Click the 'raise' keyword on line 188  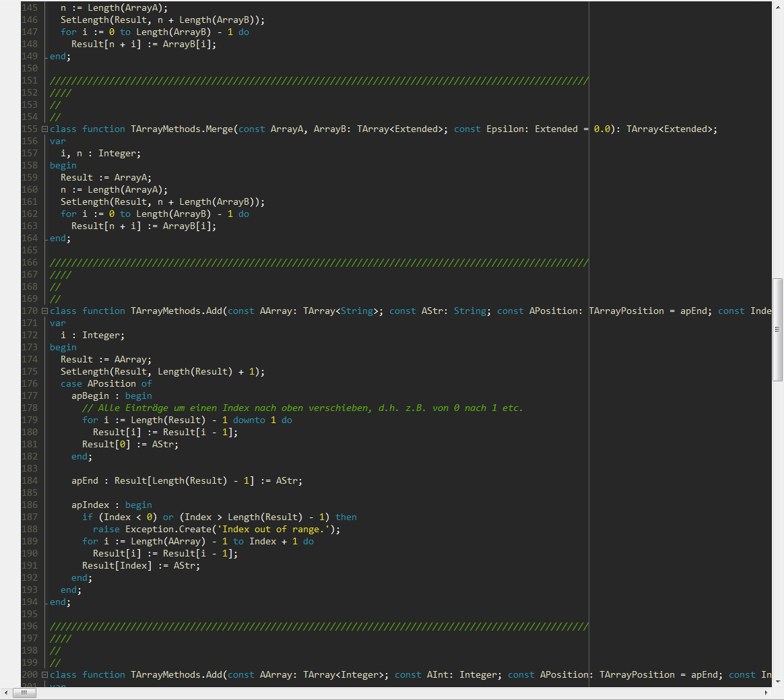tap(106, 530)
